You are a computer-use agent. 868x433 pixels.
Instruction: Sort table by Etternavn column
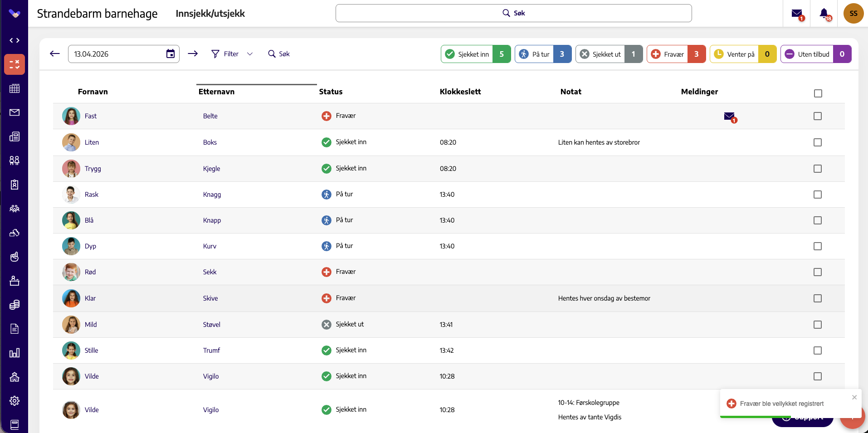pyautogui.click(x=216, y=92)
